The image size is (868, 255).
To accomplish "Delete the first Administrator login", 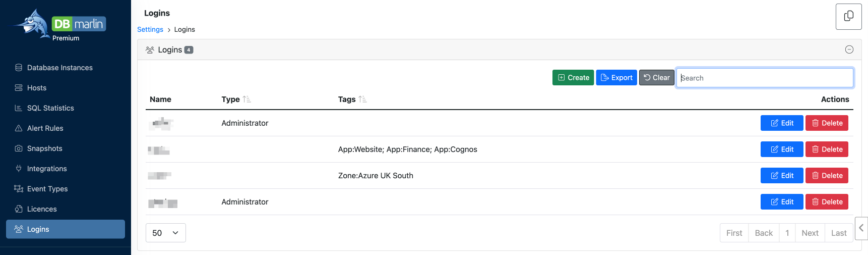I will 827,123.
